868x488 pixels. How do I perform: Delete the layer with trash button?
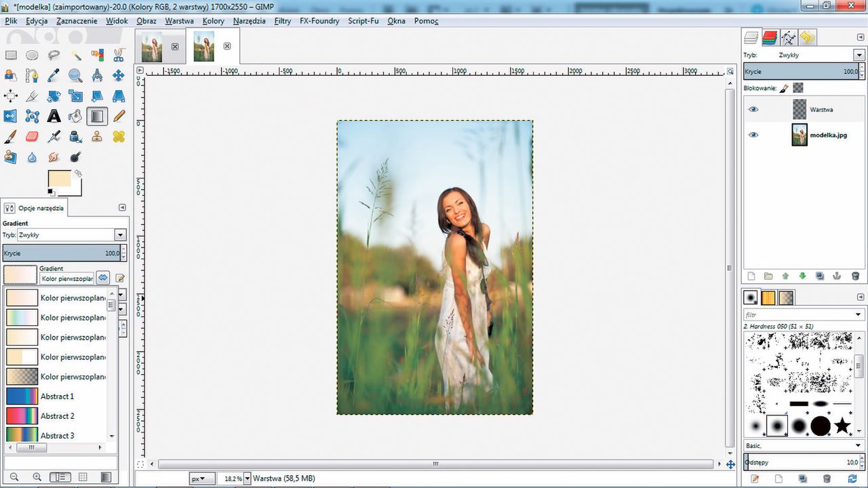855,277
